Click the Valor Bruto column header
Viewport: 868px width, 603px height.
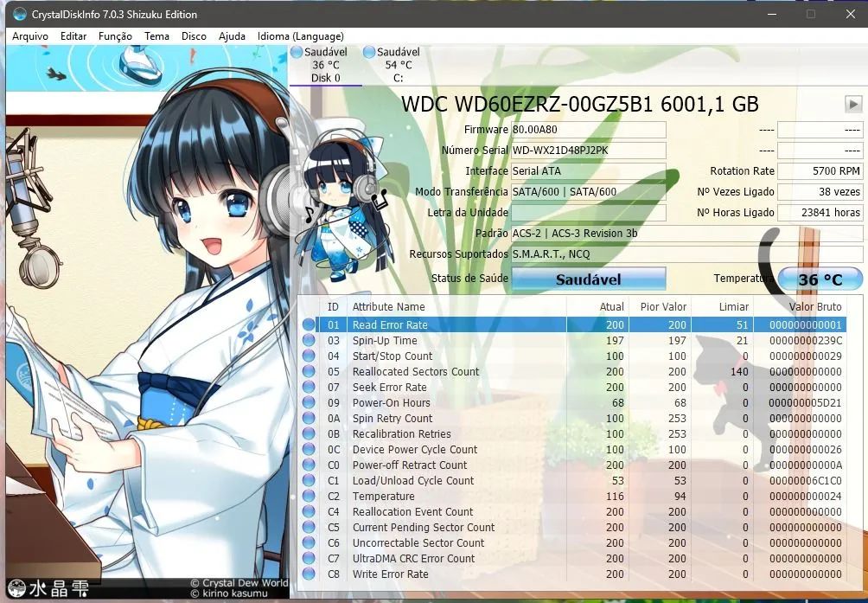click(x=800, y=307)
